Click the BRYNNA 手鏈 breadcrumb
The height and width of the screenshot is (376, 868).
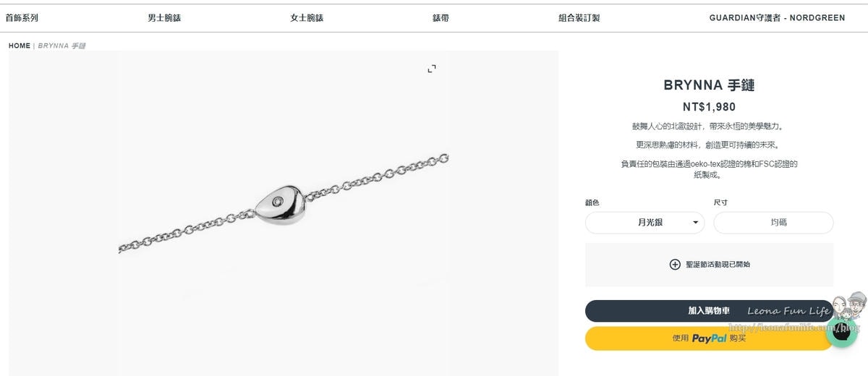[x=62, y=46]
